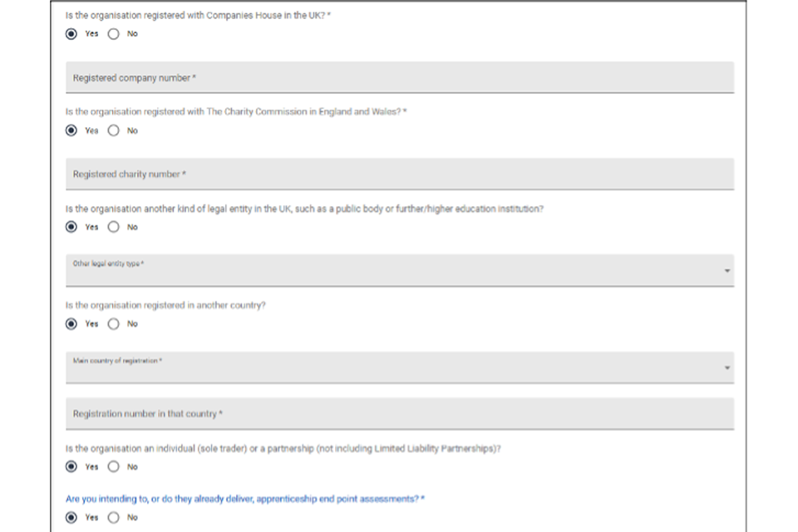Click the Main country of registration arrow
This screenshot has width=798, height=532.
(x=727, y=367)
